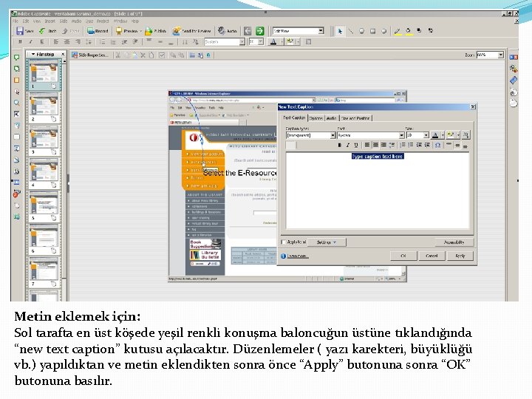The width and height of the screenshot is (532, 399).
Task: Insert numbered list in caption dialog
Action: click(403, 146)
